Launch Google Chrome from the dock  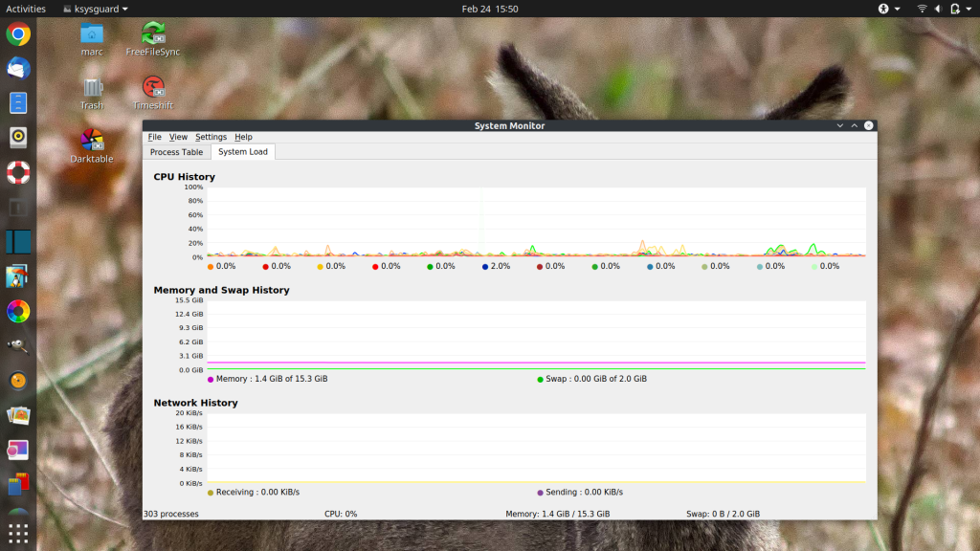click(18, 33)
